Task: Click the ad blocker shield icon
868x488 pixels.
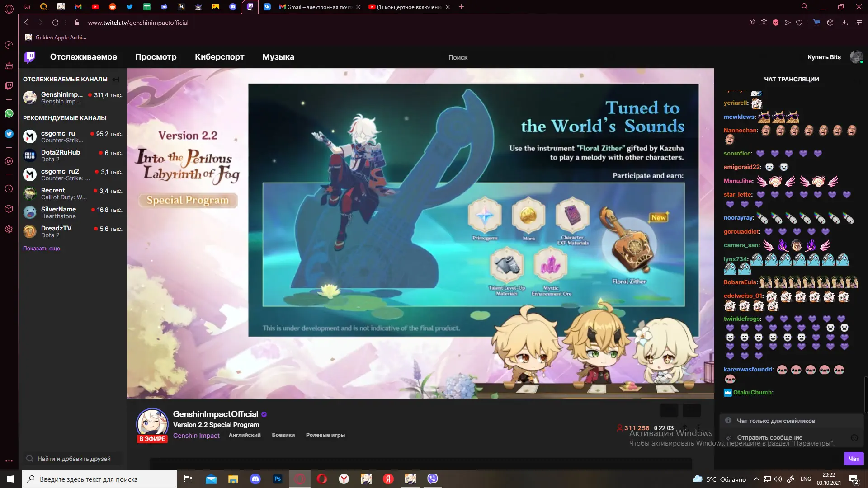Action: [776, 23]
